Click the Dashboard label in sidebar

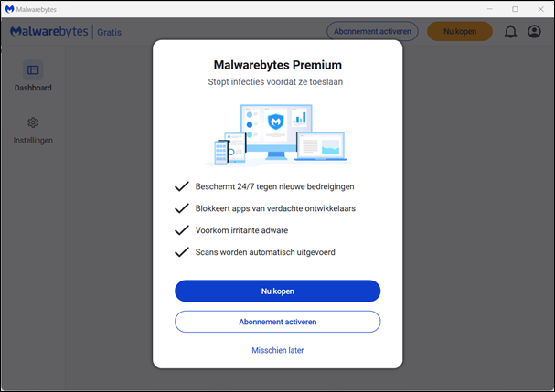coord(33,88)
